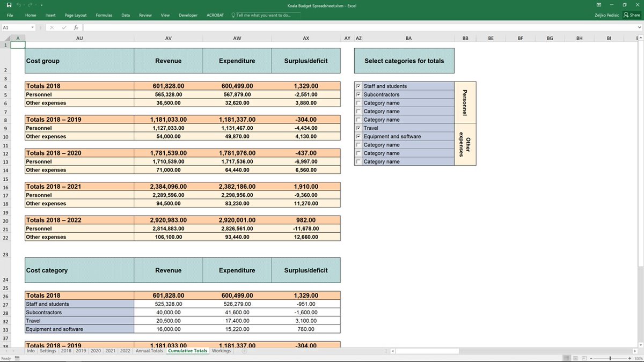Open the Developer ribbon tab
644x362 pixels.
(188, 15)
